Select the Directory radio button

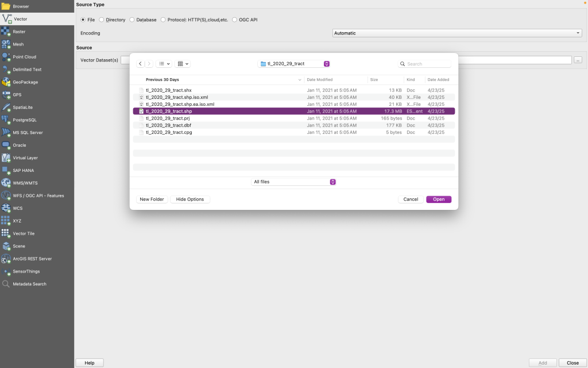(x=102, y=20)
